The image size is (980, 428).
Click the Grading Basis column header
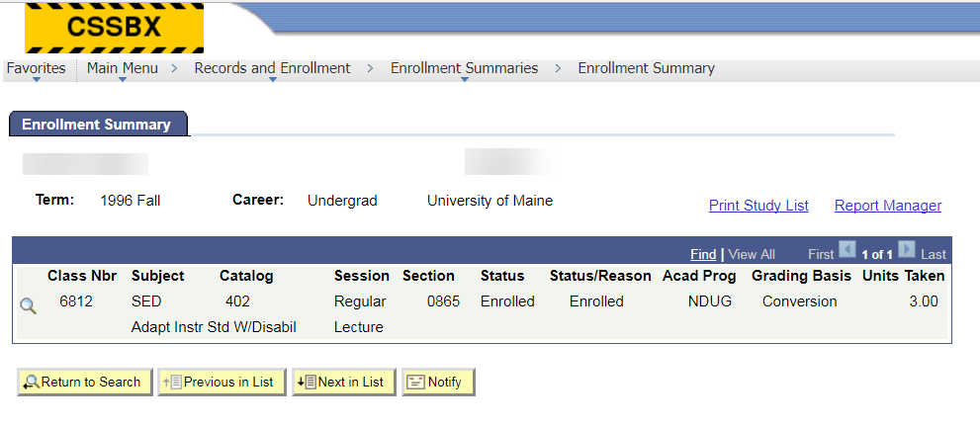click(801, 276)
